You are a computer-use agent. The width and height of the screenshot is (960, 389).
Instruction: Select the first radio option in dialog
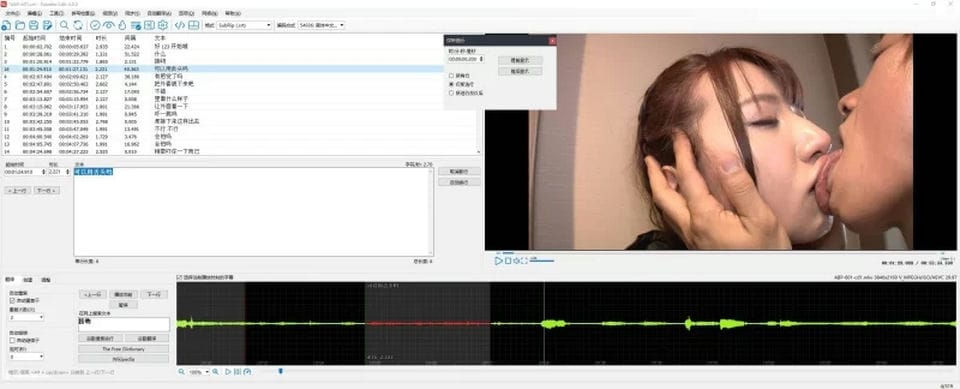pyautogui.click(x=452, y=75)
